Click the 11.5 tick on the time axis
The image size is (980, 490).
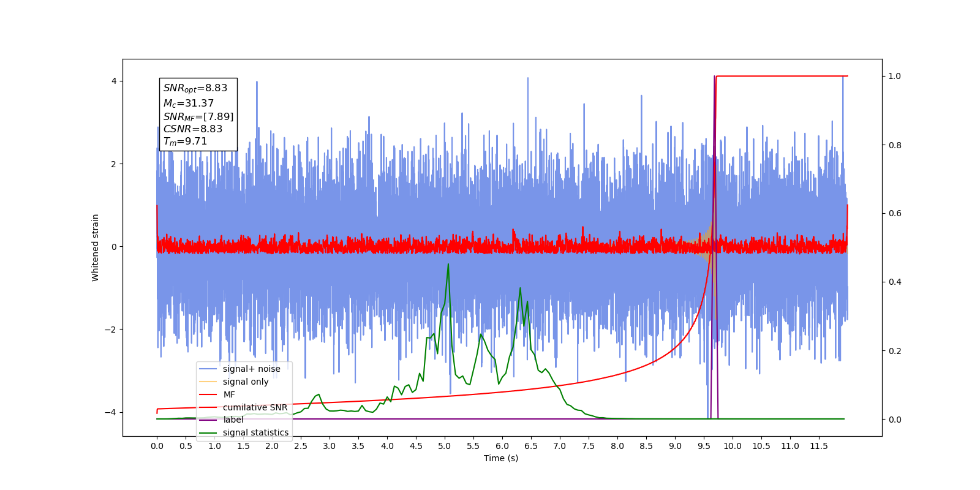(x=819, y=446)
